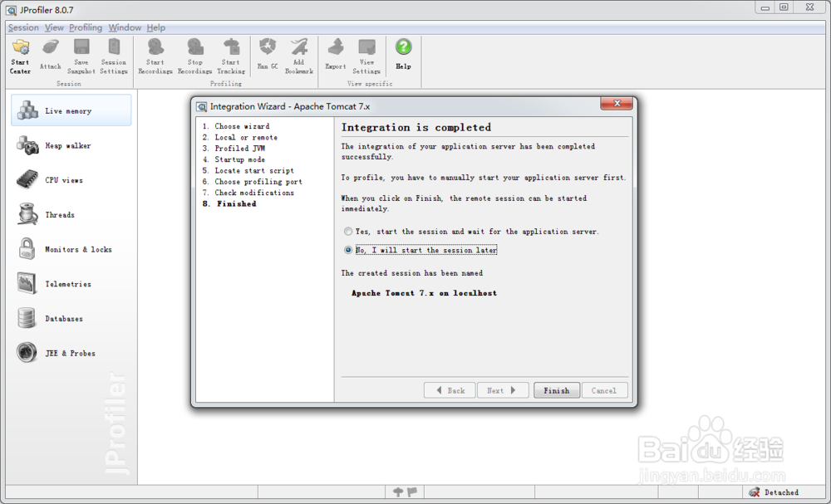Viewport: 831px width, 504px height.
Task: Open the Help menu
Action: coord(156,27)
